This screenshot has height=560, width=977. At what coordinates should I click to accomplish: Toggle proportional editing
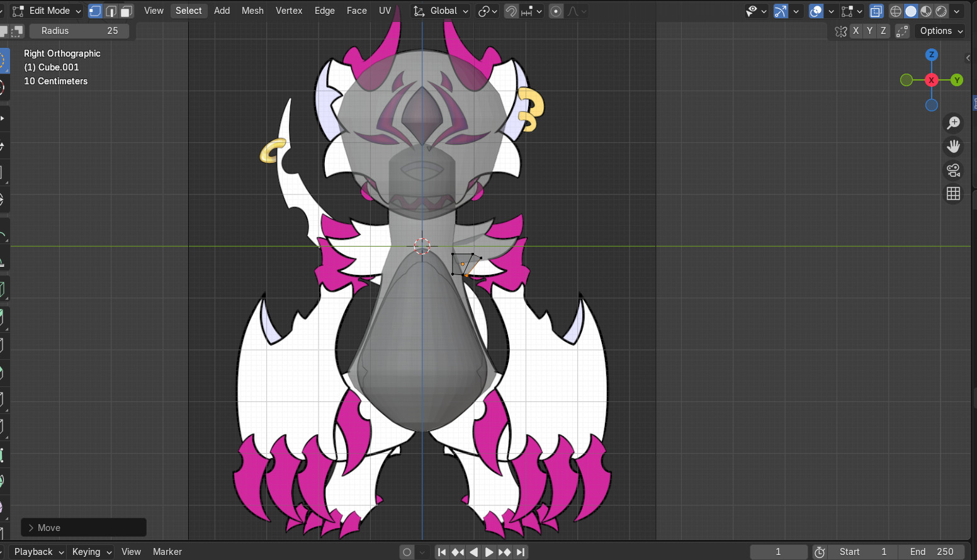click(556, 11)
